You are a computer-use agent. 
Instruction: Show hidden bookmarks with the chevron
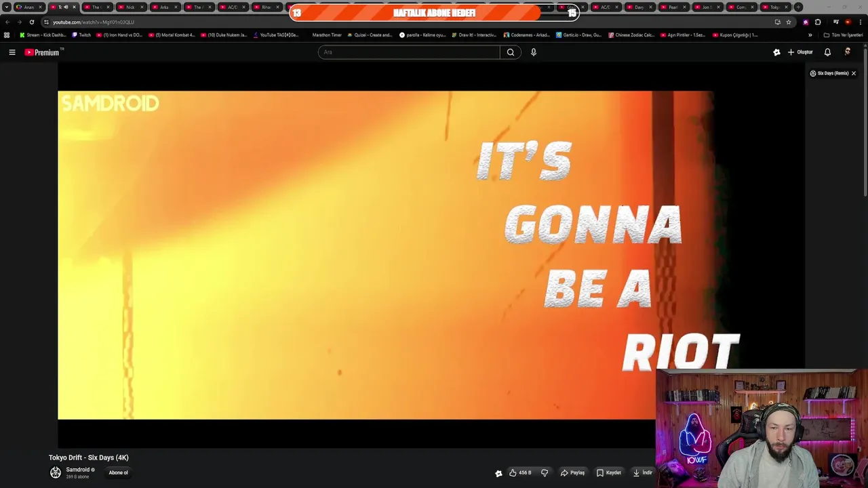[810, 35]
